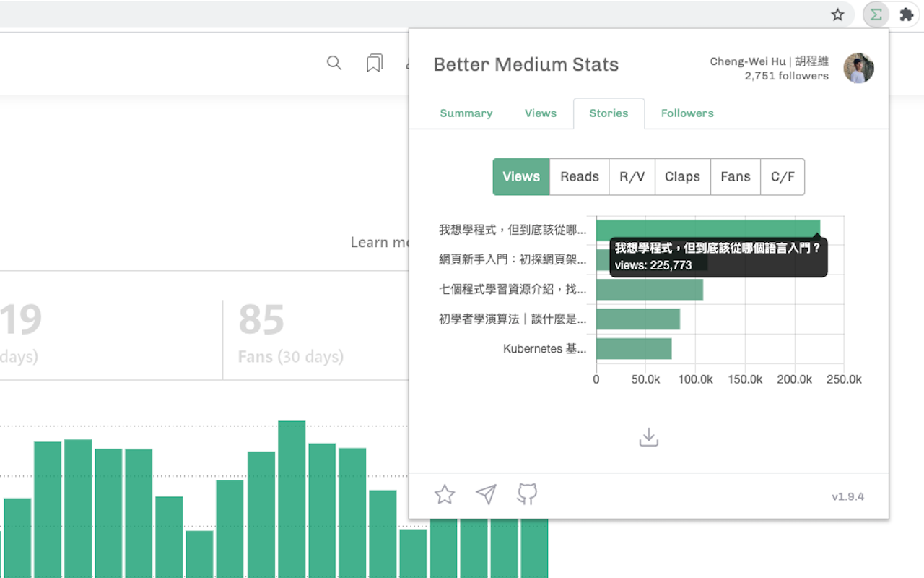
Task: Switch to the Summary tab
Action: 466,113
